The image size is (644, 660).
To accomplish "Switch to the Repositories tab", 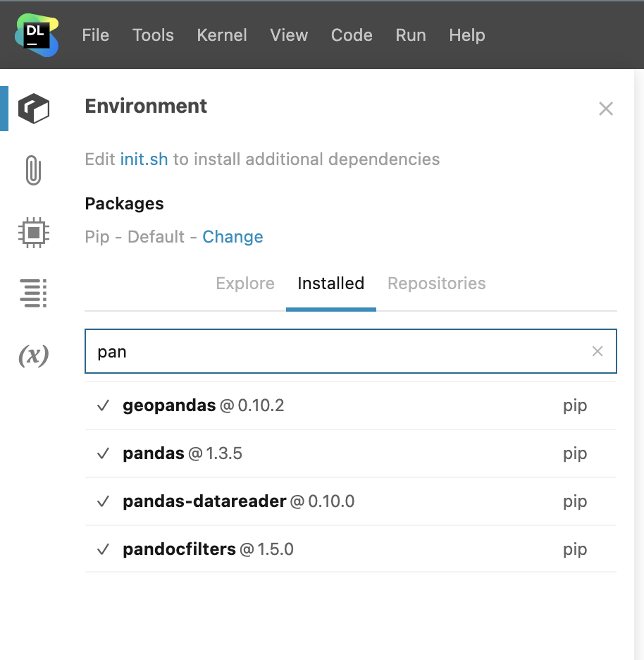I will (x=437, y=283).
